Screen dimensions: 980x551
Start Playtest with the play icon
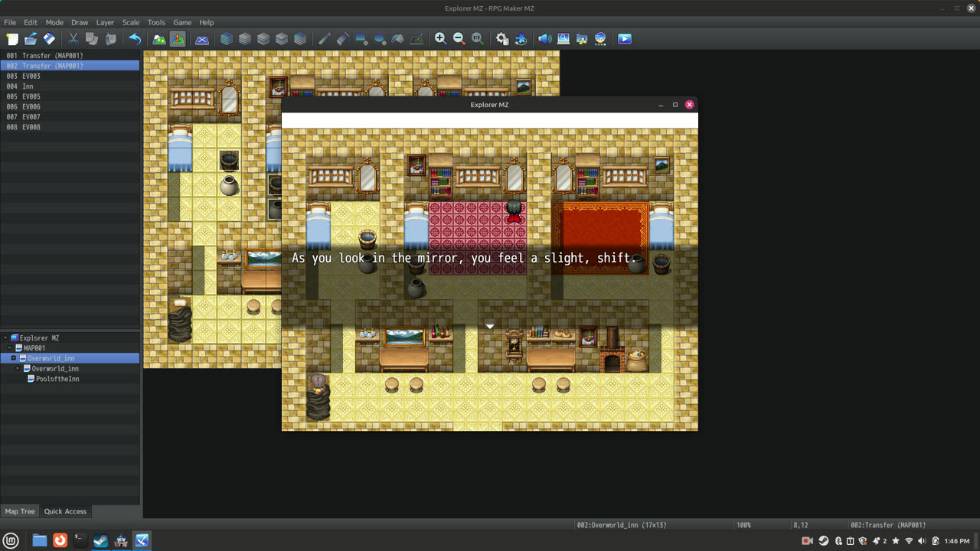tap(625, 39)
